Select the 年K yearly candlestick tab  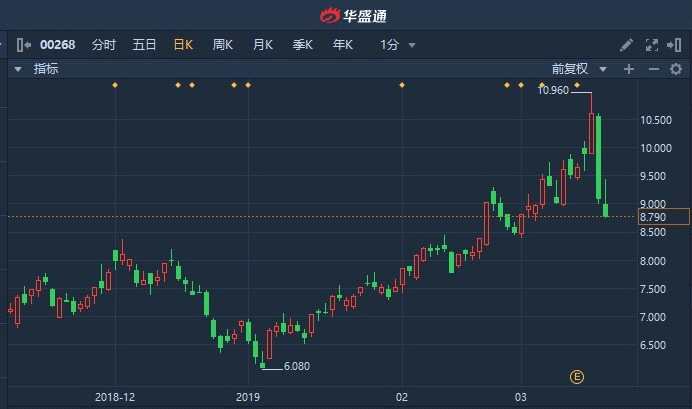342,45
